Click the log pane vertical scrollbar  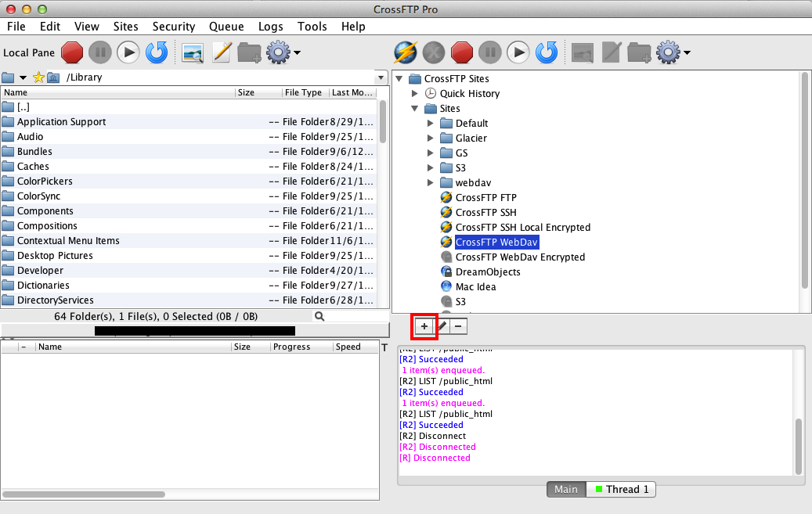[x=799, y=446]
